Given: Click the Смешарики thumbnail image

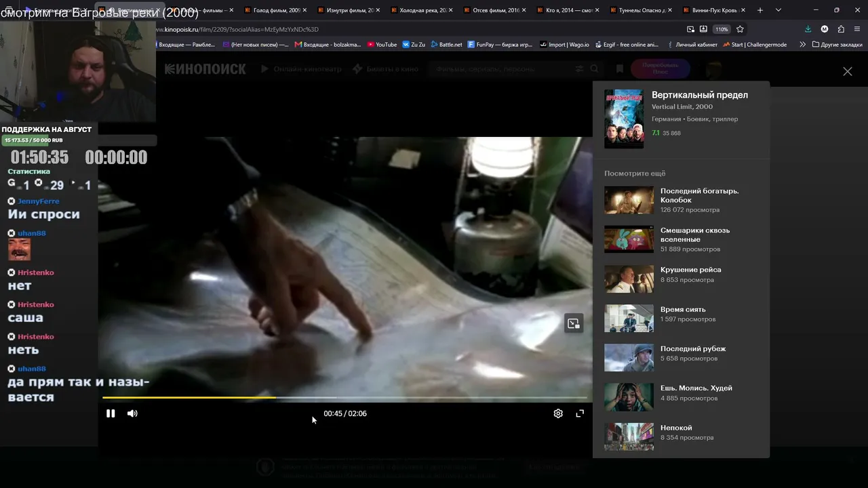Looking at the screenshot, I should coord(629,239).
